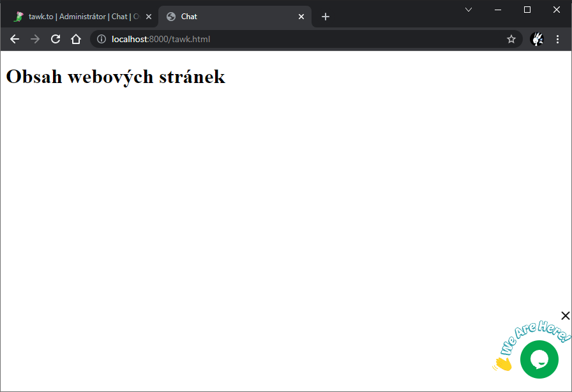Open the tawk.to chat widget bubble
Screen dimensions: 572x392
539,359
